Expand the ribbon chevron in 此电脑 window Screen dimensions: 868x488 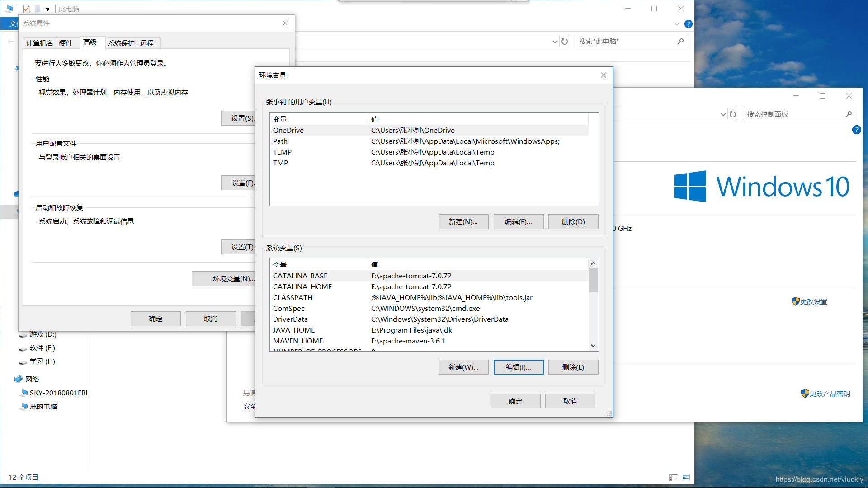(676, 24)
